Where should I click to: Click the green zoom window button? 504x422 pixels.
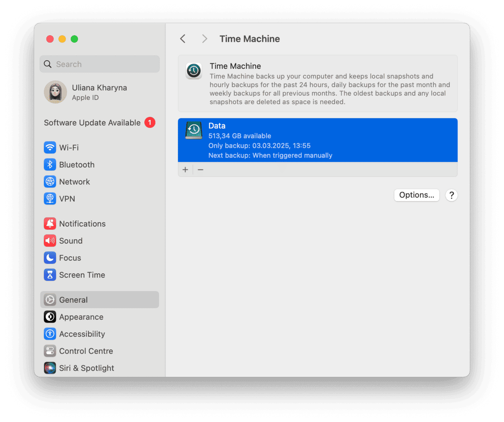click(74, 39)
